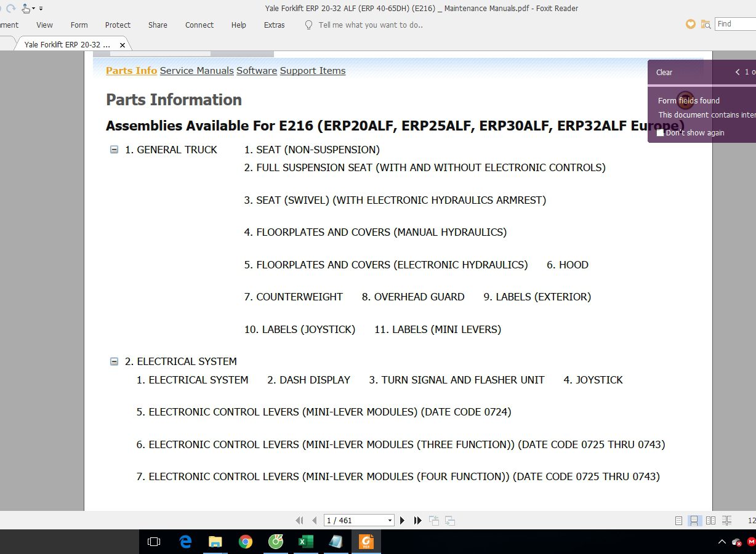The image size is (756, 554).
Task: Go to previous page button
Action: pyautogui.click(x=314, y=521)
